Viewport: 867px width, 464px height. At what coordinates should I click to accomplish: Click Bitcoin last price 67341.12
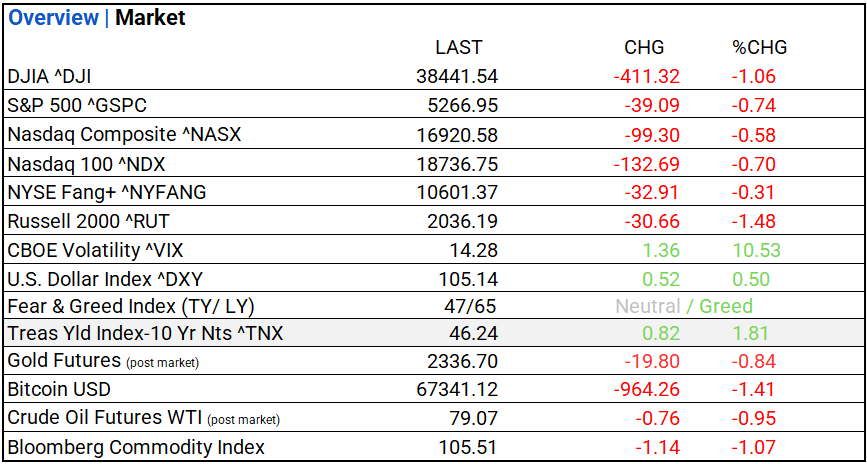457,389
